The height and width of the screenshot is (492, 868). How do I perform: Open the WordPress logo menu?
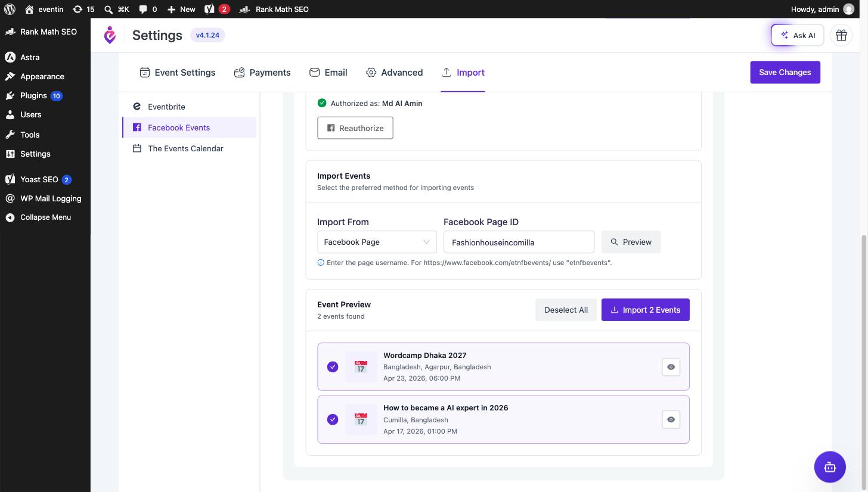click(x=10, y=9)
